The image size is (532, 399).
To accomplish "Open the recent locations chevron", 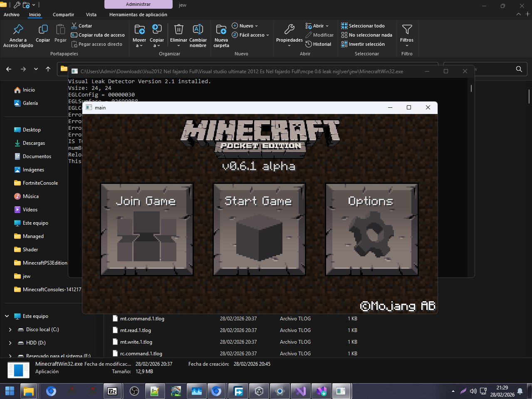I will tap(36, 69).
